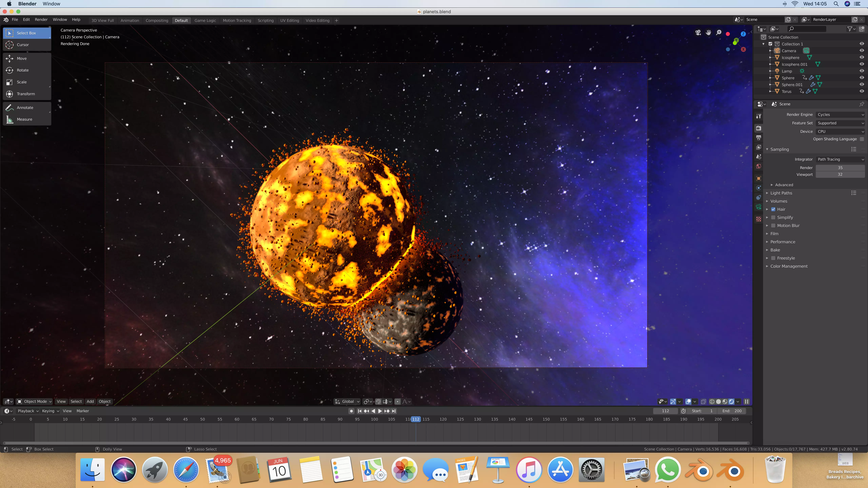Select the Cursor tool

(27, 45)
